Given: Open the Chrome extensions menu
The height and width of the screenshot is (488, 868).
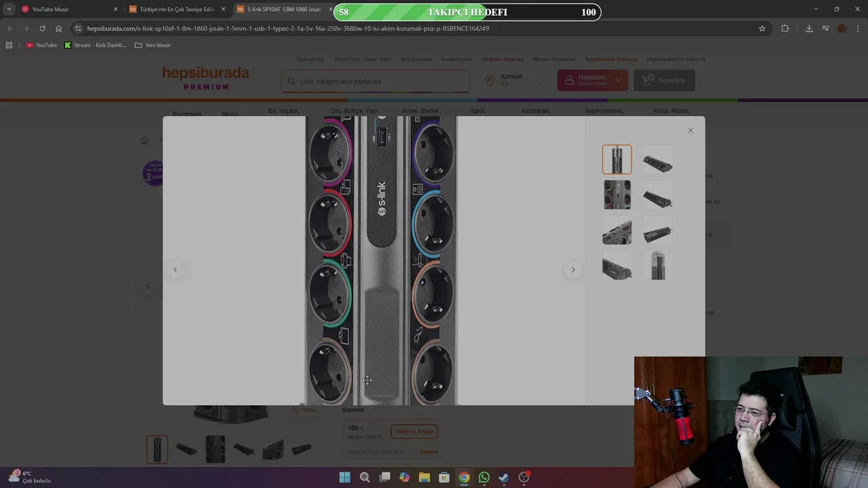Looking at the screenshot, I should [785, 28].
